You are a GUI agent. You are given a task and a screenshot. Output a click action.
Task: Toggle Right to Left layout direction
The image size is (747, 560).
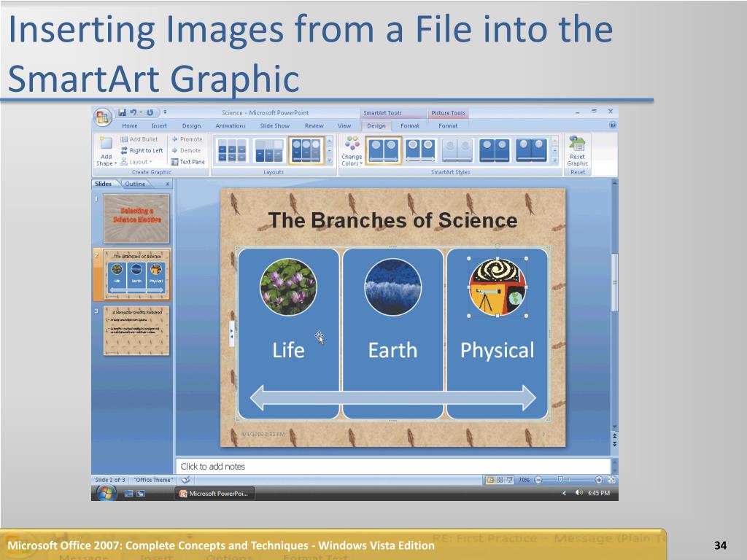(x=142, y=150)
